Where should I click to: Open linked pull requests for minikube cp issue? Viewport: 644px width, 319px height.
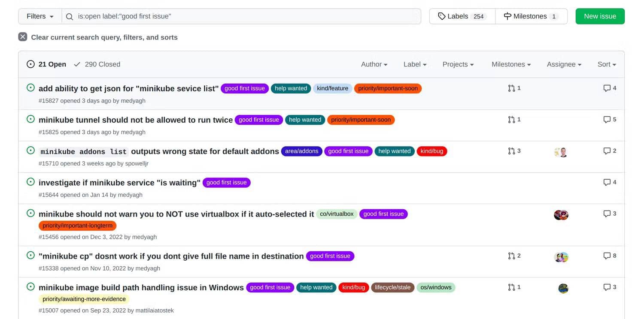click(514, 256)
